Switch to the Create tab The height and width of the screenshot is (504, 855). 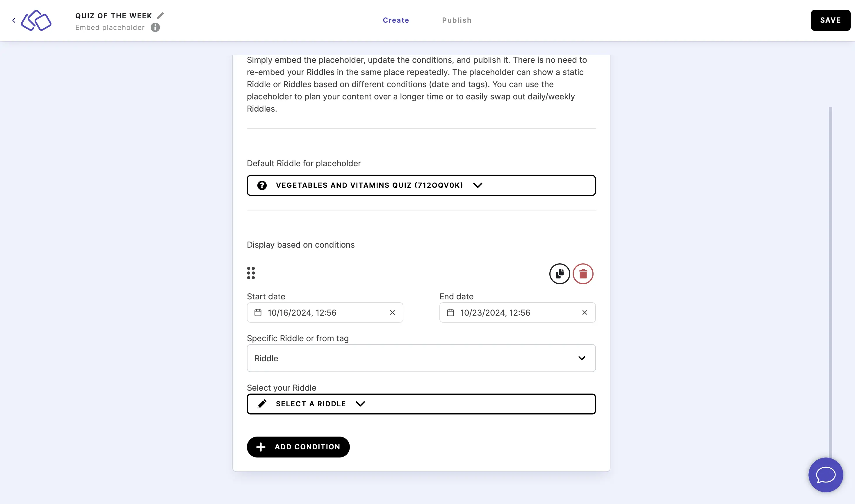(x=396, y=20)
